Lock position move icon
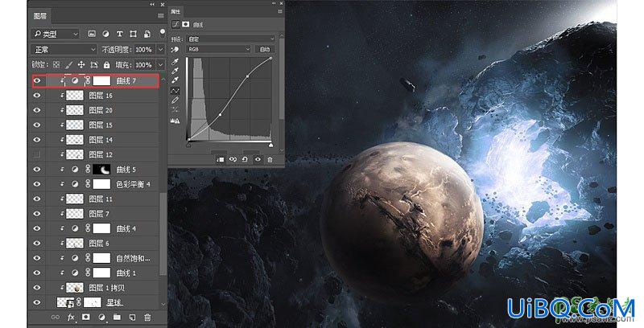The image size is (644, 328). 81,65
